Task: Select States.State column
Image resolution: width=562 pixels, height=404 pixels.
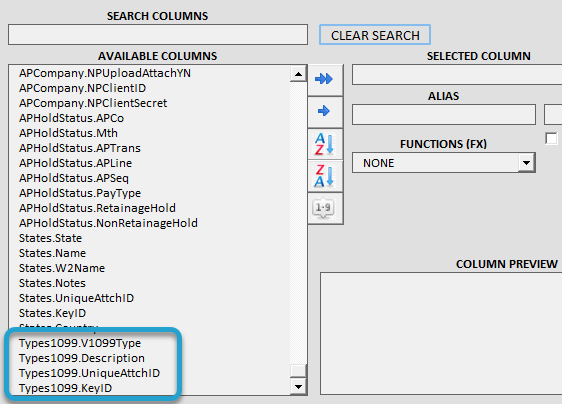Action: pos(51,238)
